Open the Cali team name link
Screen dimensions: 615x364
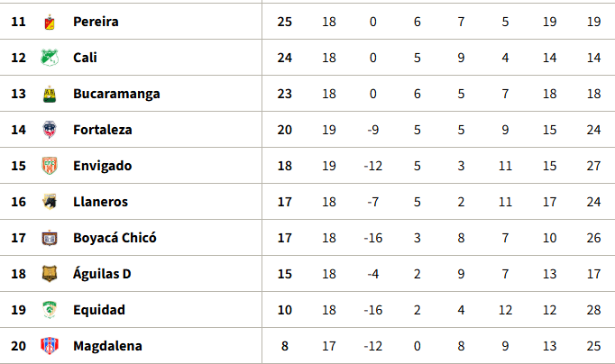pos(85,58)
